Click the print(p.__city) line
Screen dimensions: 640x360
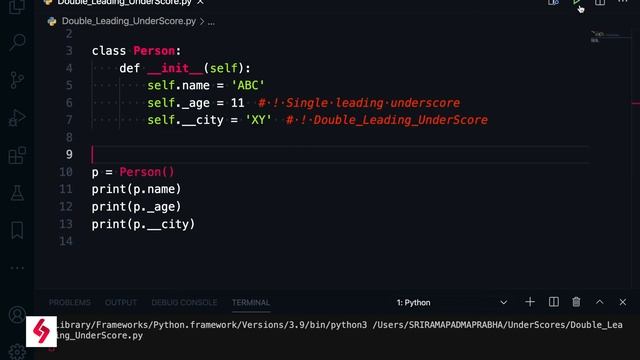(x=143, y=224)
